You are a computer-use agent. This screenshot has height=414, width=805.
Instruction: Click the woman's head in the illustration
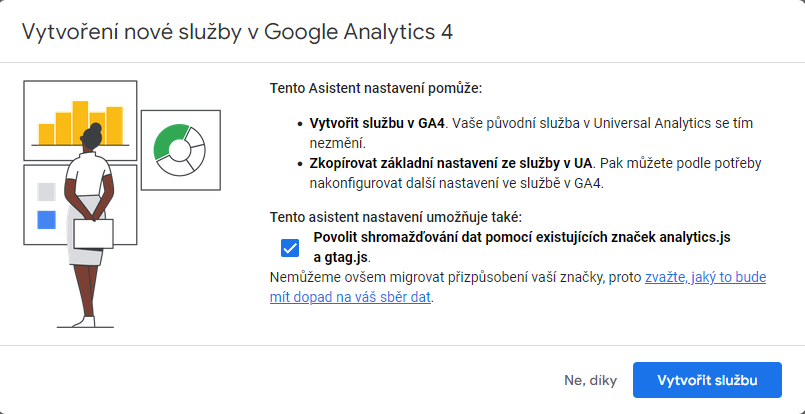coord(93,137)
